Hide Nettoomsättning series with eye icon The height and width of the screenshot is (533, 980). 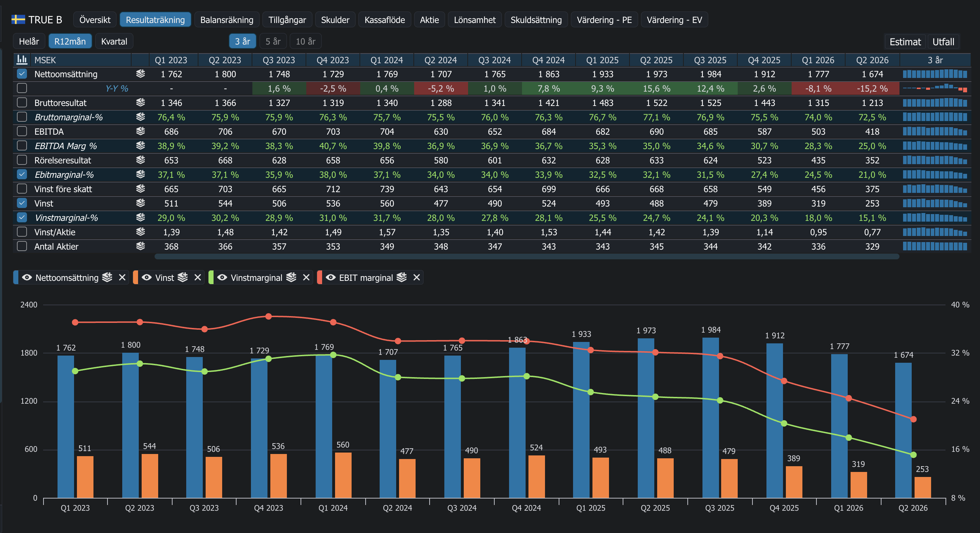pos(27,278)
